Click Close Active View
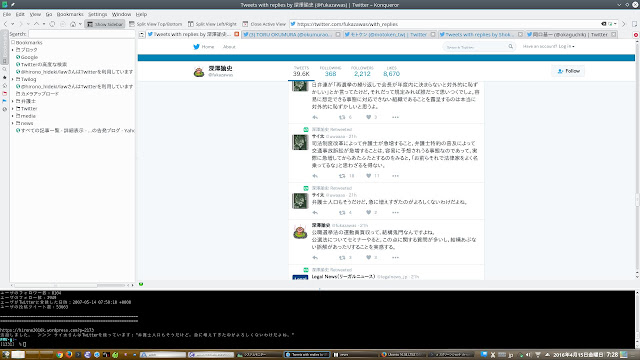 coord(264,24)
